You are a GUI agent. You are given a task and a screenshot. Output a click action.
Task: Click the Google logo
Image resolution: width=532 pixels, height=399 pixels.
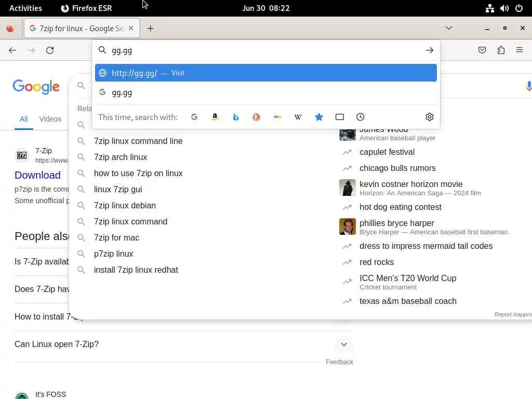[x=36, y=87]
